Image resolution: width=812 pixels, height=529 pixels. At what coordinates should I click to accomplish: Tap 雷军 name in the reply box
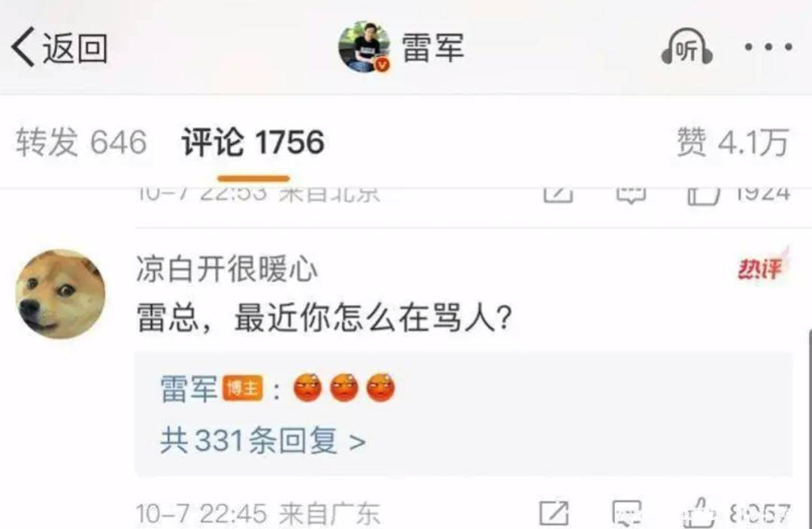(x=189, y=388)
